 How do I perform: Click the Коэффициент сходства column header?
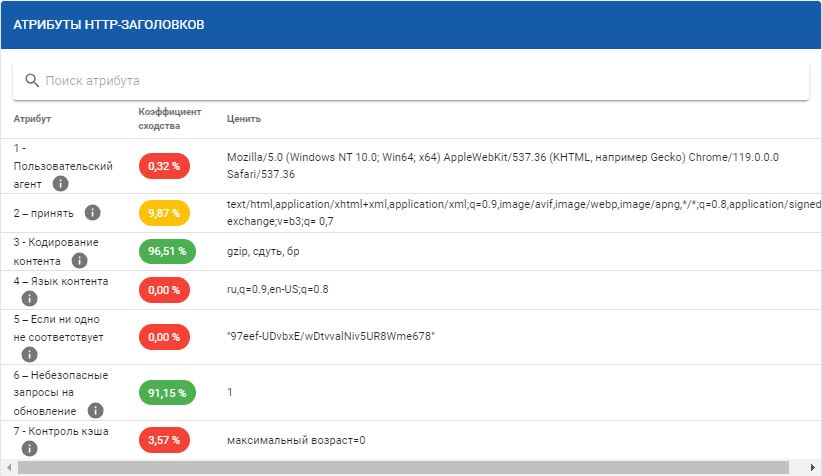(169, 119)
